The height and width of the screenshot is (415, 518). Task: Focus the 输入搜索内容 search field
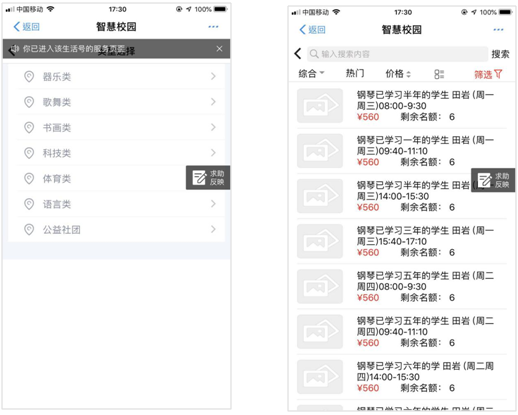pos(397,54)
